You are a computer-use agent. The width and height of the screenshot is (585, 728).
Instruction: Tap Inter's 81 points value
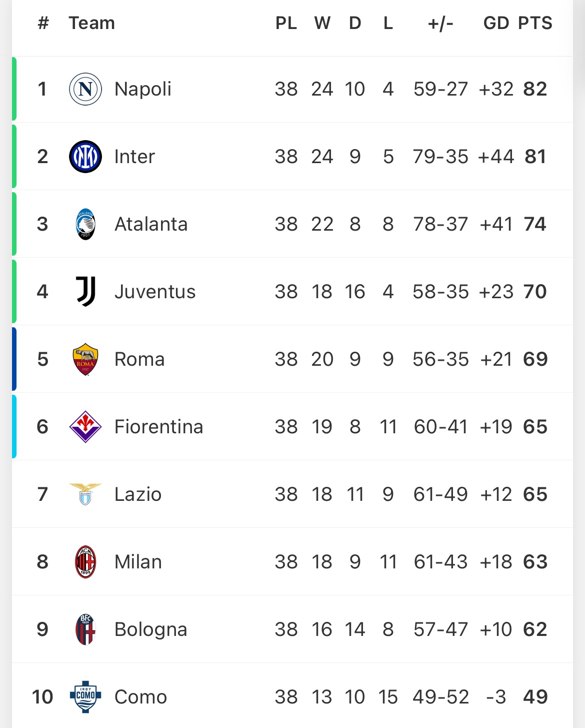535,157
